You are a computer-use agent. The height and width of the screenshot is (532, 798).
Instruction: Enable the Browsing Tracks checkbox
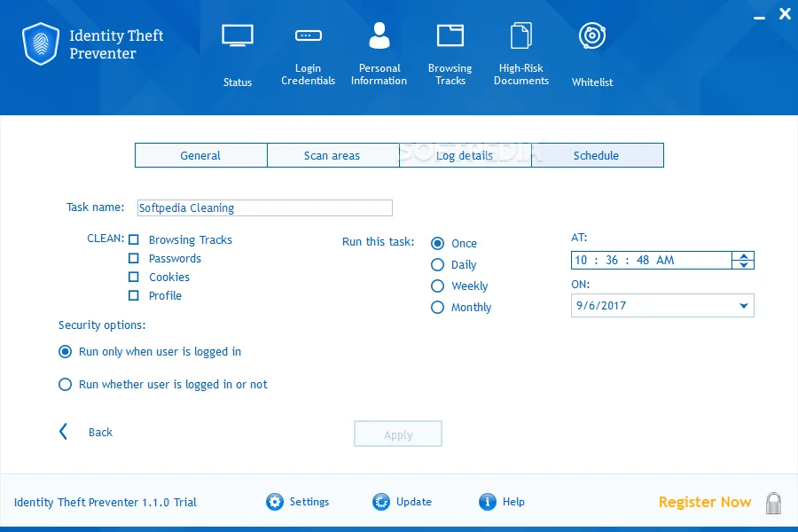coord(134,239)
